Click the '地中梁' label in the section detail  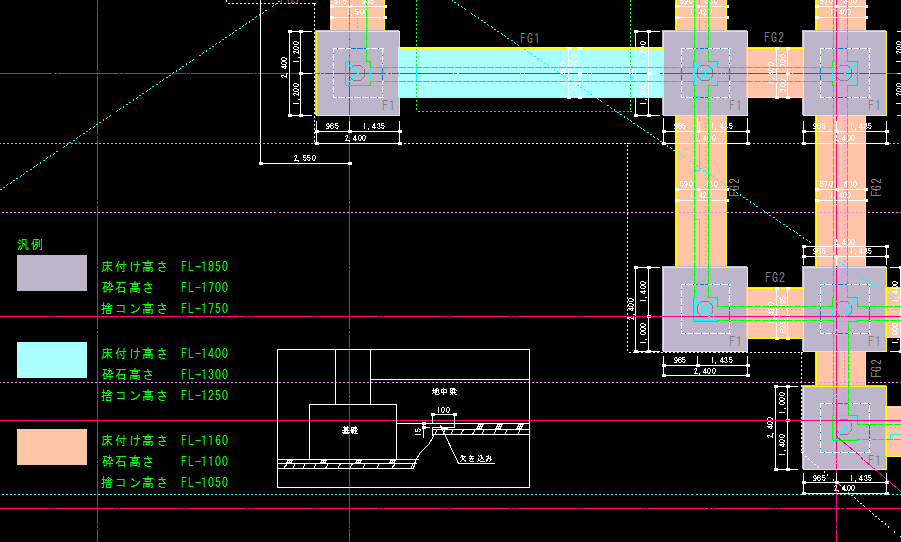click(444, 391)
